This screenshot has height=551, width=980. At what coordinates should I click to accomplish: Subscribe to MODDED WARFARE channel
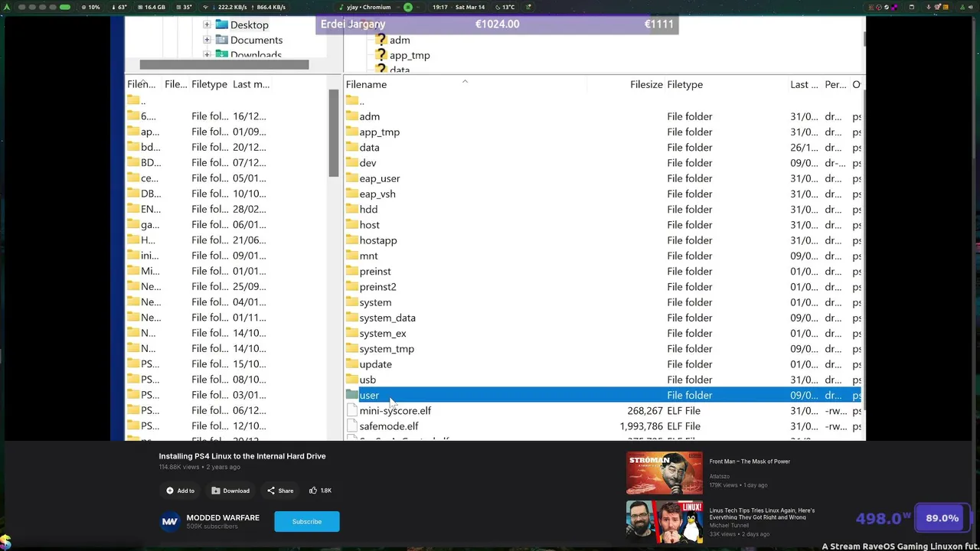click(306, 522)
